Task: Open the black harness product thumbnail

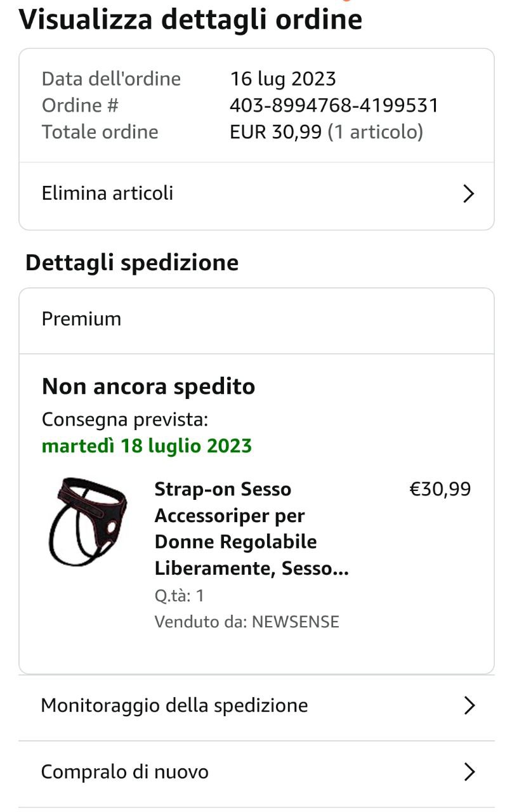Action: (x=88, y=521)
